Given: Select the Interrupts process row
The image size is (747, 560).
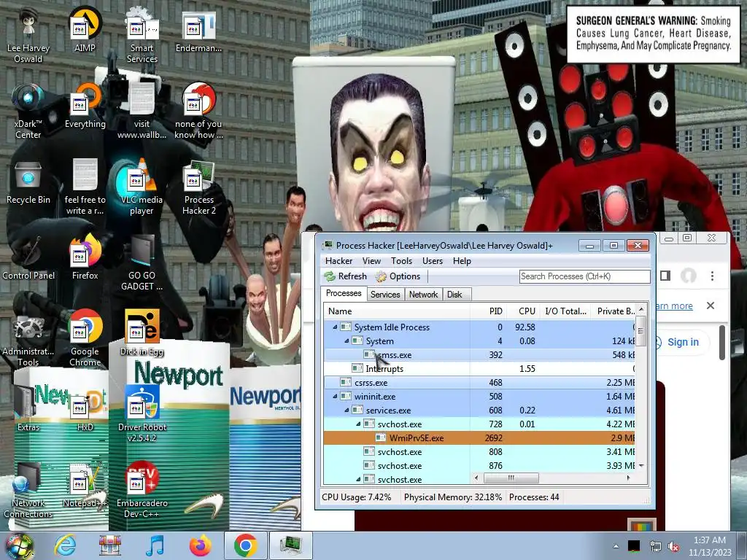Looking at the screenshot, I should [479, 368].
